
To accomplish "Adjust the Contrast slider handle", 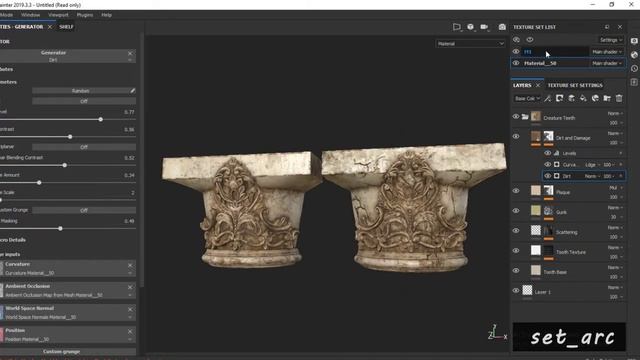I will coord(70,137).
